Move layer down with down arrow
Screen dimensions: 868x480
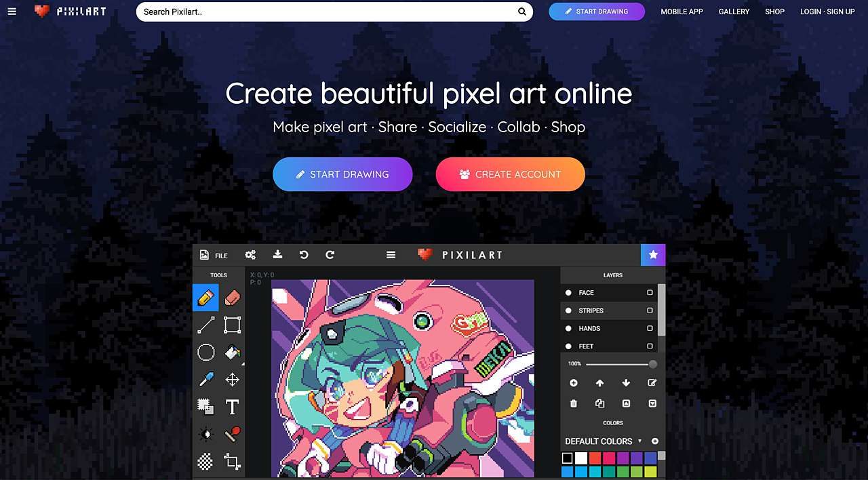click(626, 383)
